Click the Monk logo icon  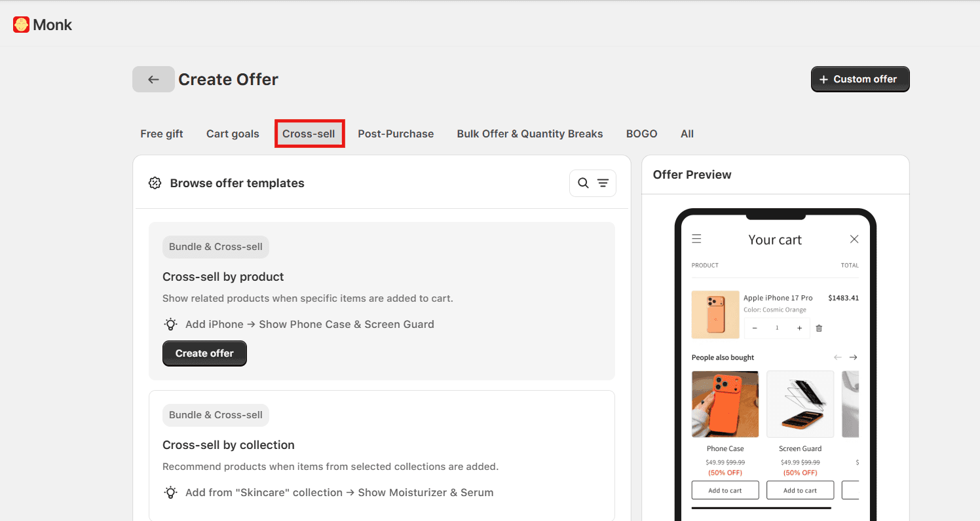pos(20,24)
